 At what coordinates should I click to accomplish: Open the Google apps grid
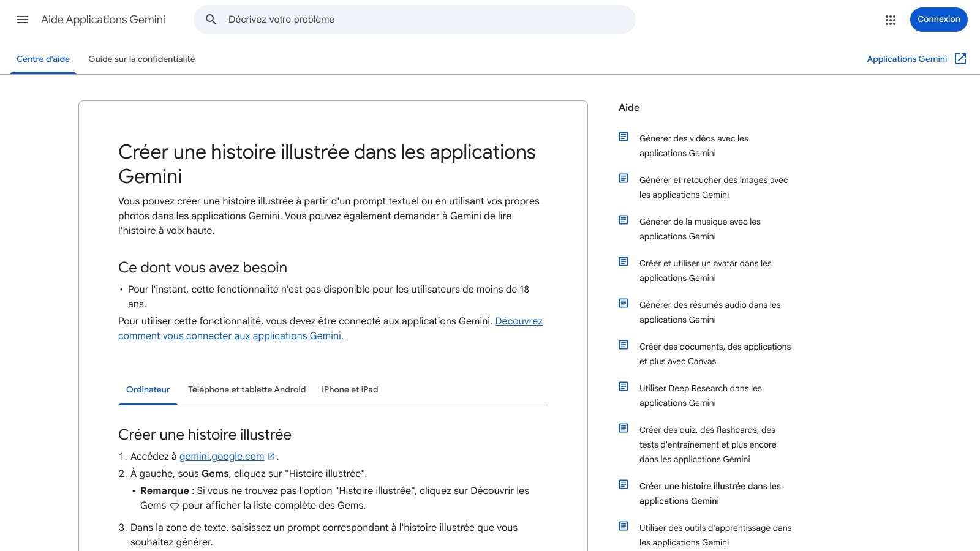pos(891,20)
